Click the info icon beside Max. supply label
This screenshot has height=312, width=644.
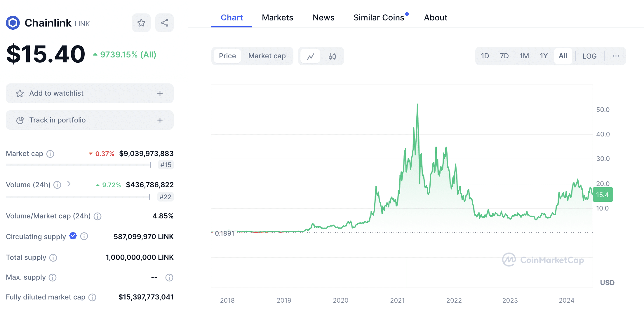coord(53,277)
